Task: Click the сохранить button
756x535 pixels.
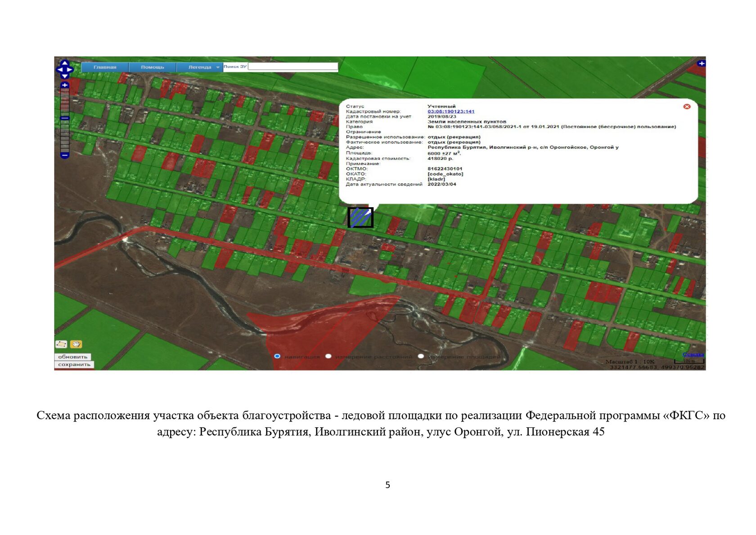Action: 74,364
